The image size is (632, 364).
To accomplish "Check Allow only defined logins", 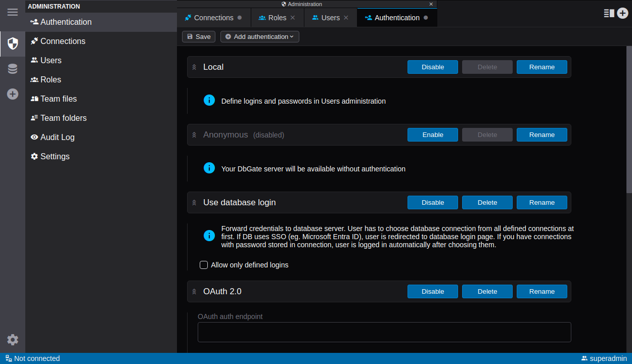I will pyautogui.click(x=204, y=265).
